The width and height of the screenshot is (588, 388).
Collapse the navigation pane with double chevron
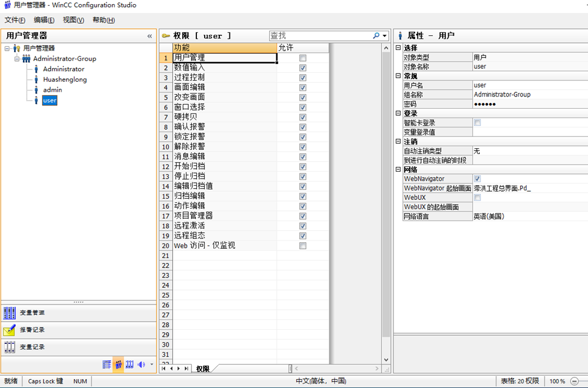coord(149,36)
